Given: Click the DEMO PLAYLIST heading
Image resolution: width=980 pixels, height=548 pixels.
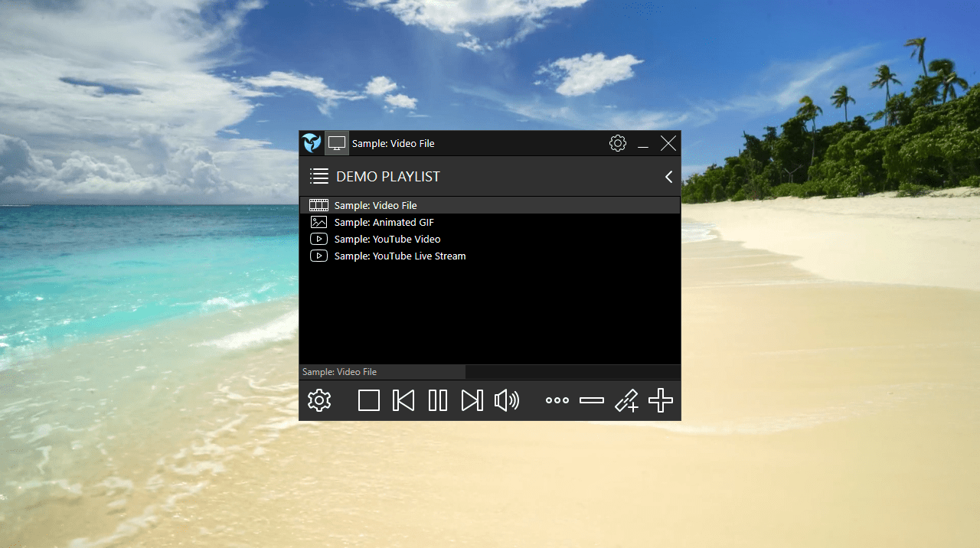Looking at the screenshot, I should (388, 177).
